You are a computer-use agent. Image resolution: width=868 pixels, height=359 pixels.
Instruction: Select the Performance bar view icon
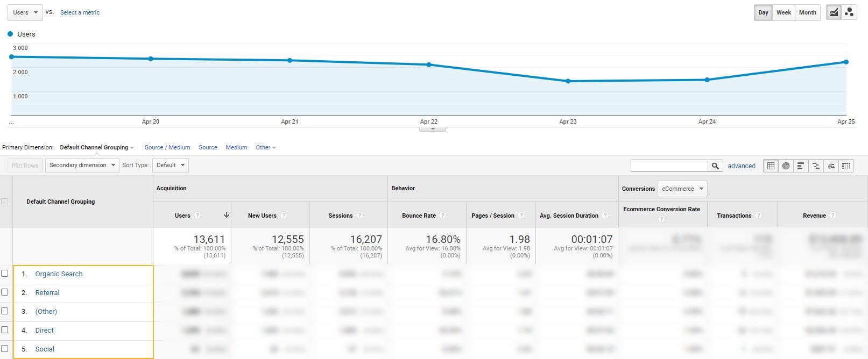(x=801, y=166)
